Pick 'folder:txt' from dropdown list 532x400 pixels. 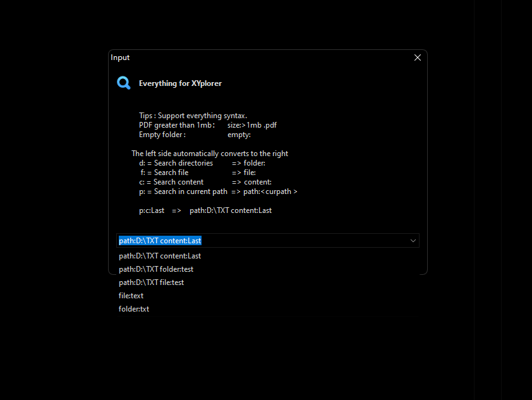coord(267,309)
